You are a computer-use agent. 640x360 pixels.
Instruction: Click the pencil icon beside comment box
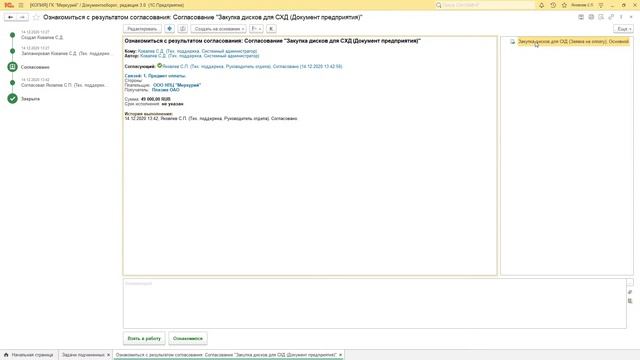coord(630,292)
